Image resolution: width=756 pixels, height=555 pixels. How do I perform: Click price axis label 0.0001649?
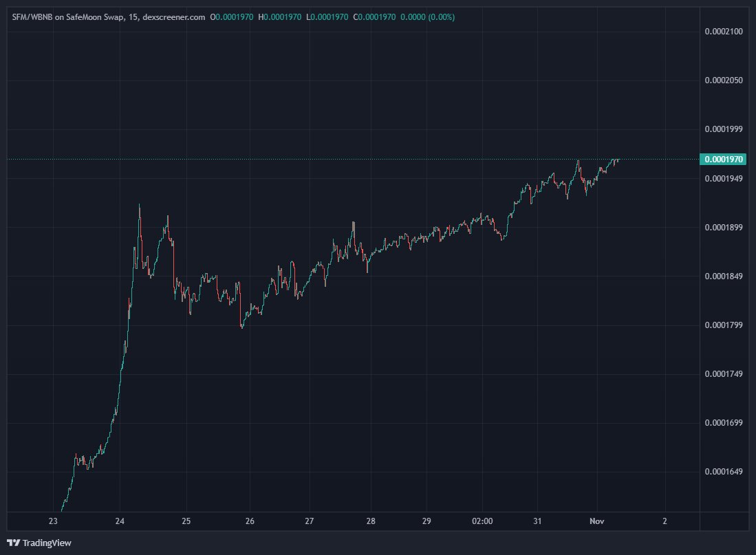(724, 471)
